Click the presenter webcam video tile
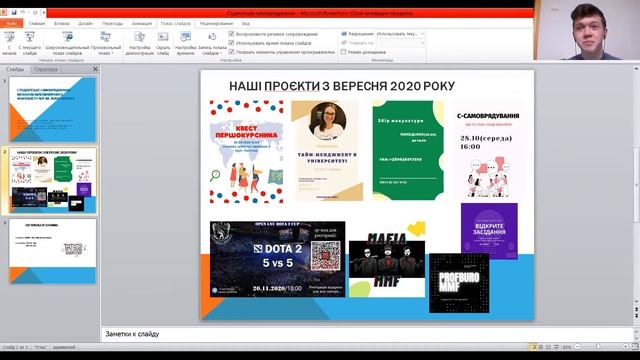 (x=587, y=30)
